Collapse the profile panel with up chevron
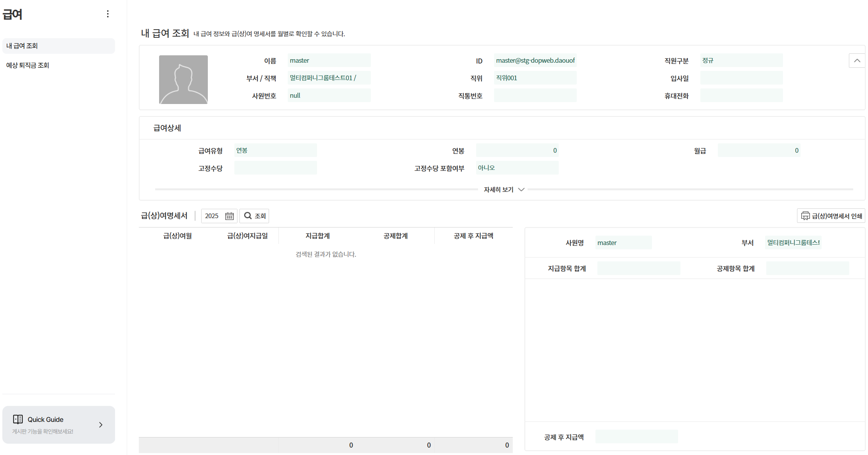This screenshot has height=455, width=868. pyautogui.click(x=857, y=60)
